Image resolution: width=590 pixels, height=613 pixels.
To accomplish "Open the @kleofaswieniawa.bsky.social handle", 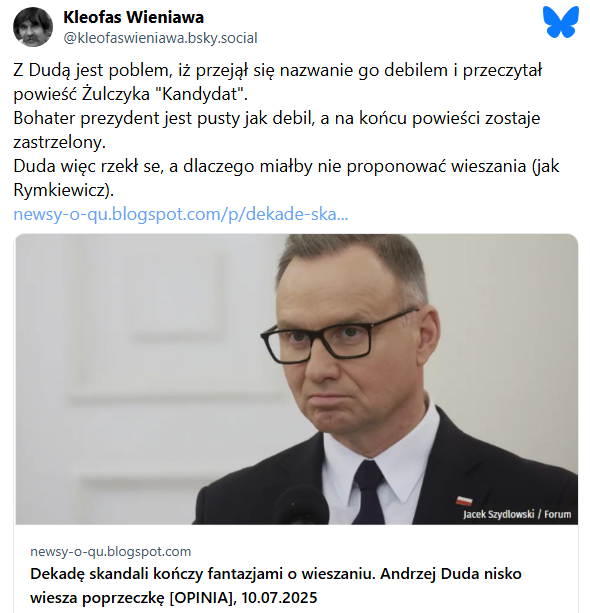I will 160,38.
